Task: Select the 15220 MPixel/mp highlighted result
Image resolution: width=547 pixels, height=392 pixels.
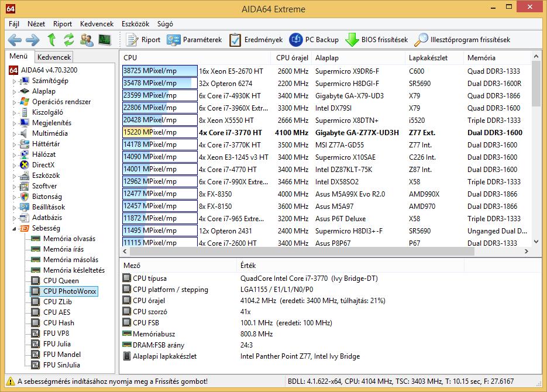Action: point(160,132)
